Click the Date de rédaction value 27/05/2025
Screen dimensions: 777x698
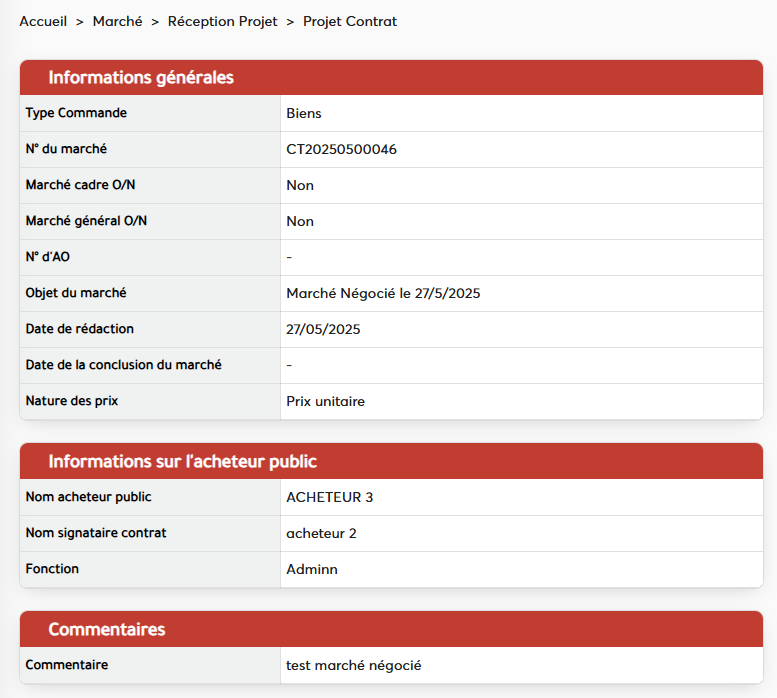(x=323, y=329)
